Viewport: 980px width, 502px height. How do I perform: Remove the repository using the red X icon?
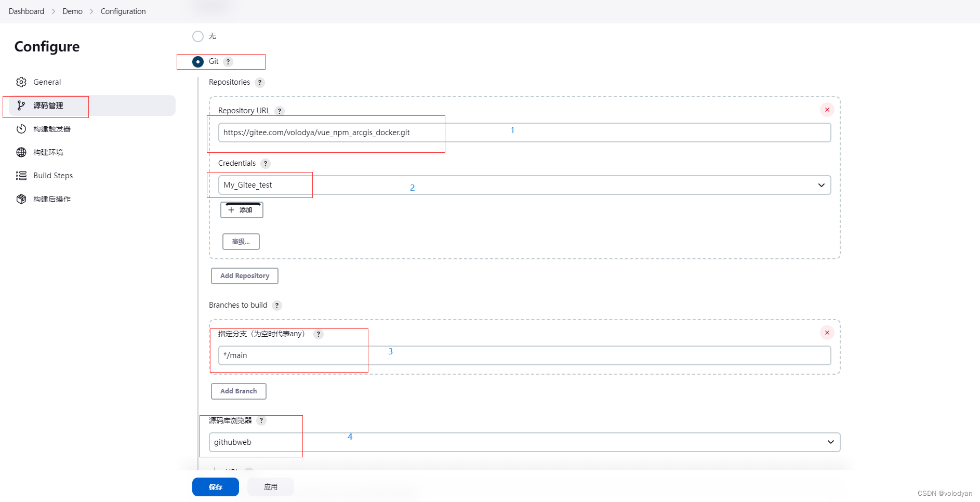click(x=827, y=110)
